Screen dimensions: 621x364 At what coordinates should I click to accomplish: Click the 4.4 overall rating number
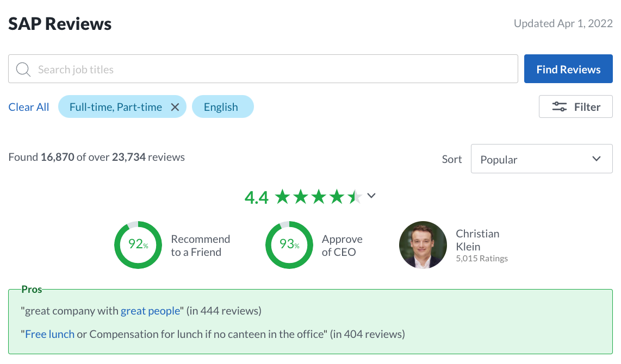click(x=256, y=197)
